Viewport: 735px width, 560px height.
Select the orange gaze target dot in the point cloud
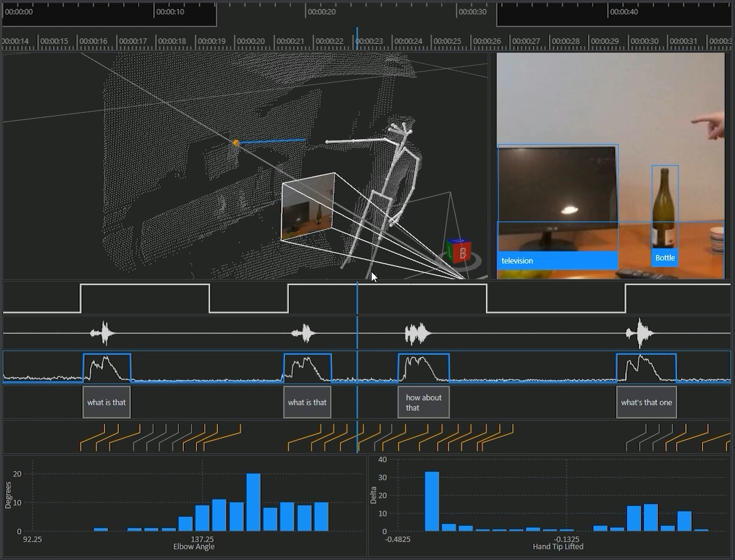pos(235,142)
